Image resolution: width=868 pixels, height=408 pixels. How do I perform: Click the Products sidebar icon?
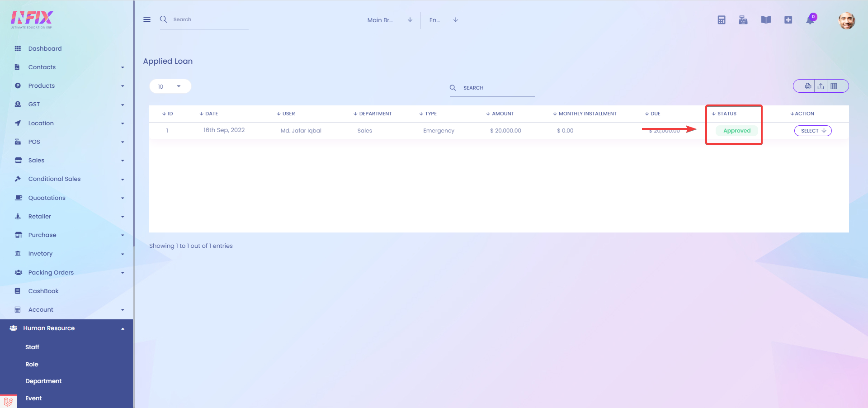click(18, 85)
